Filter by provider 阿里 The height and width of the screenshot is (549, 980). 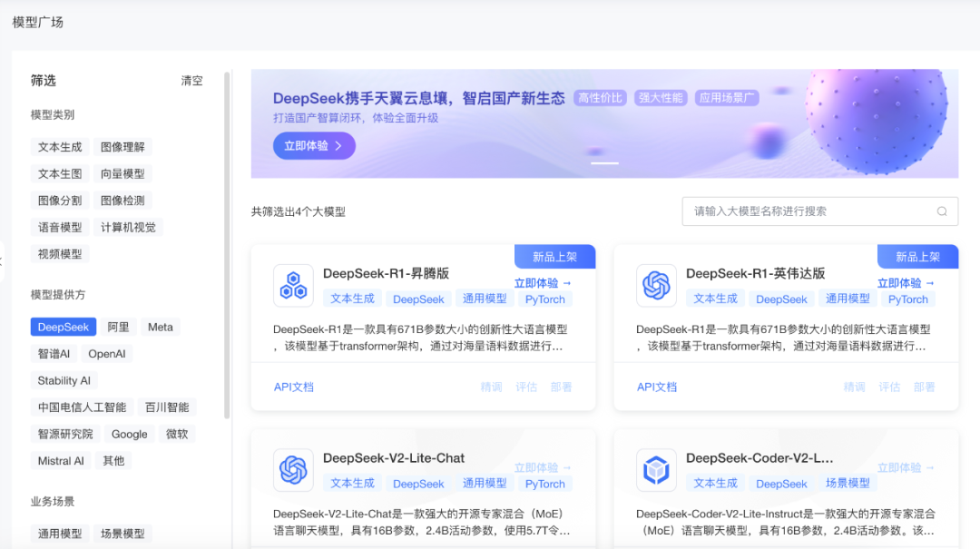tap(118, 327)
